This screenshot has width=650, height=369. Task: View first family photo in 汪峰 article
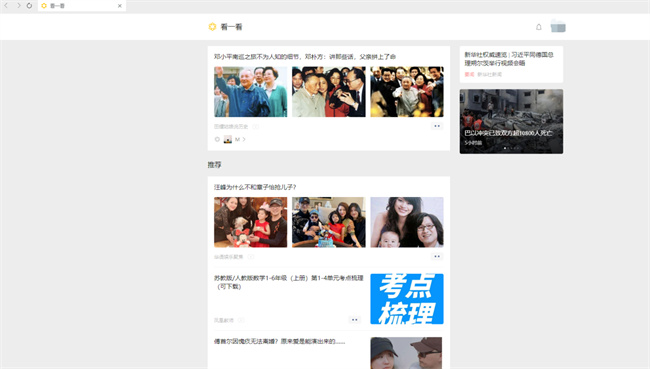[250, 222]
